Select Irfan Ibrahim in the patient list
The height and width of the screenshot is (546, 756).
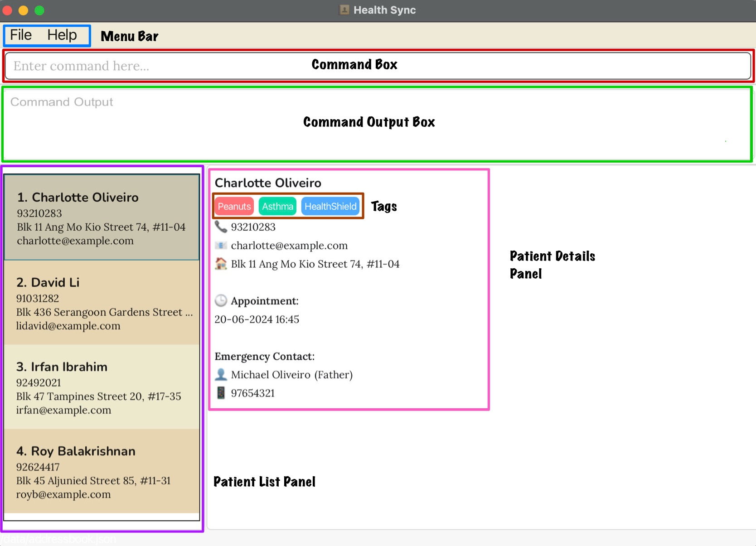coord(102,387)
